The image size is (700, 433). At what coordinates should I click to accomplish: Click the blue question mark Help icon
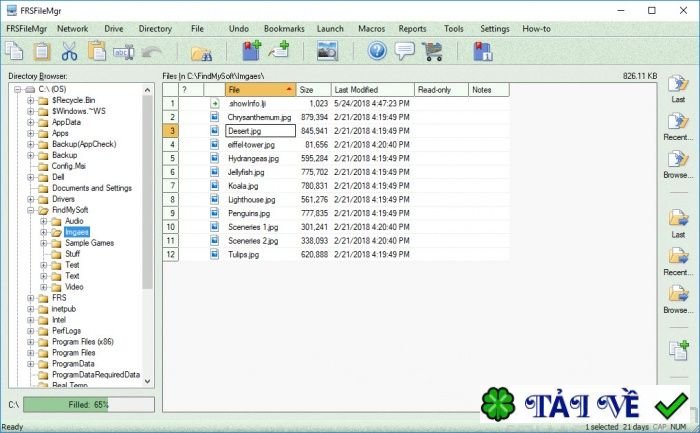pos(377,51)
